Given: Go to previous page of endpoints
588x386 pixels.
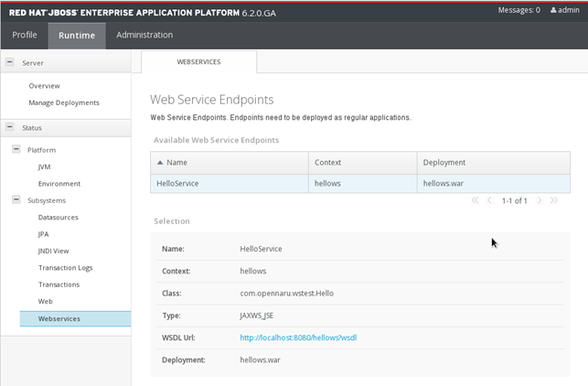Looking at the screenshot, I should [489, 200].
